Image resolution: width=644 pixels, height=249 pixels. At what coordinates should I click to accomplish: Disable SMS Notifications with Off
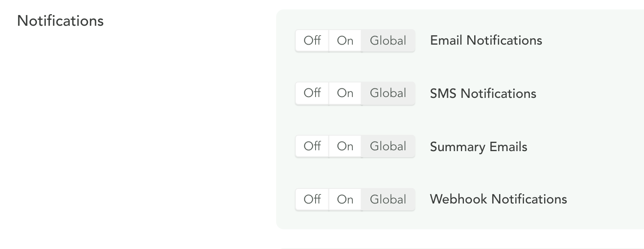tap(312, 93)
